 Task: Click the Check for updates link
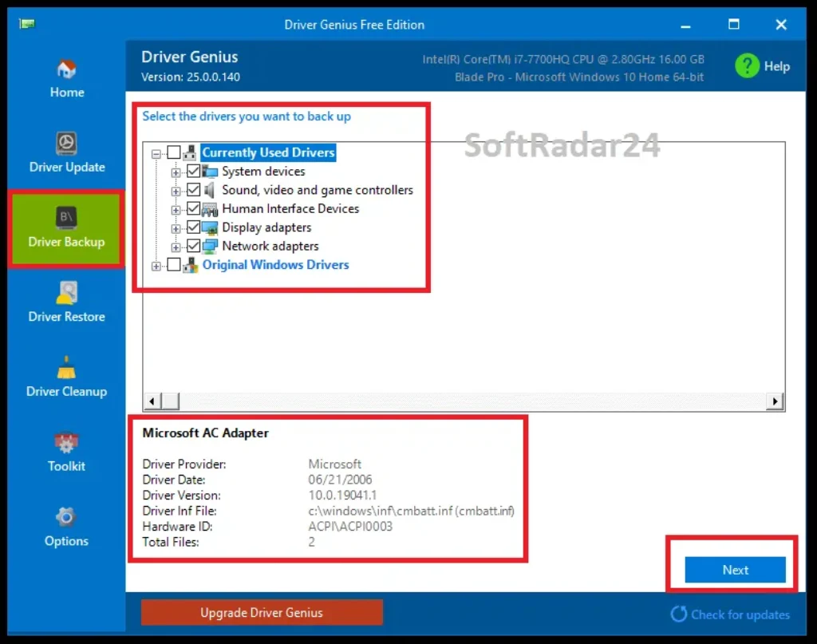[x=740, y=614]
